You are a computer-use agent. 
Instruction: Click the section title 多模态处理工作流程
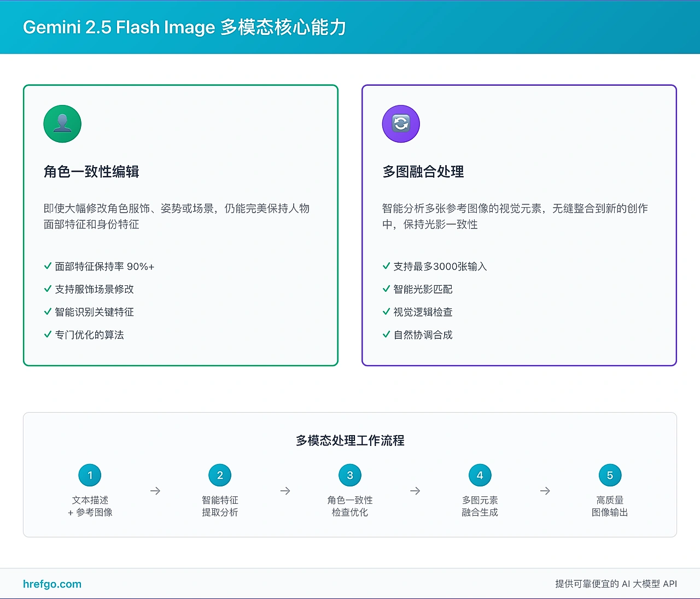click(350, 441)
